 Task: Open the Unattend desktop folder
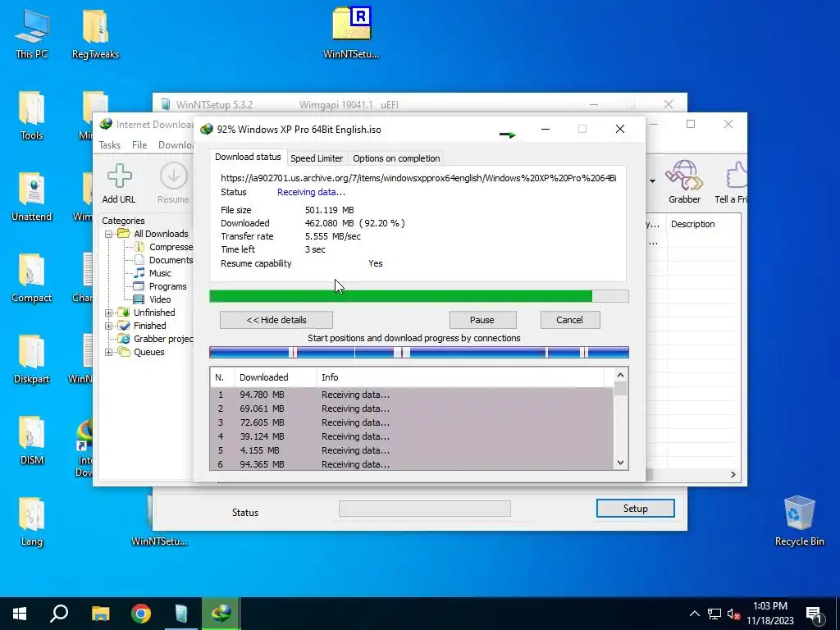(x=32, y=197)
